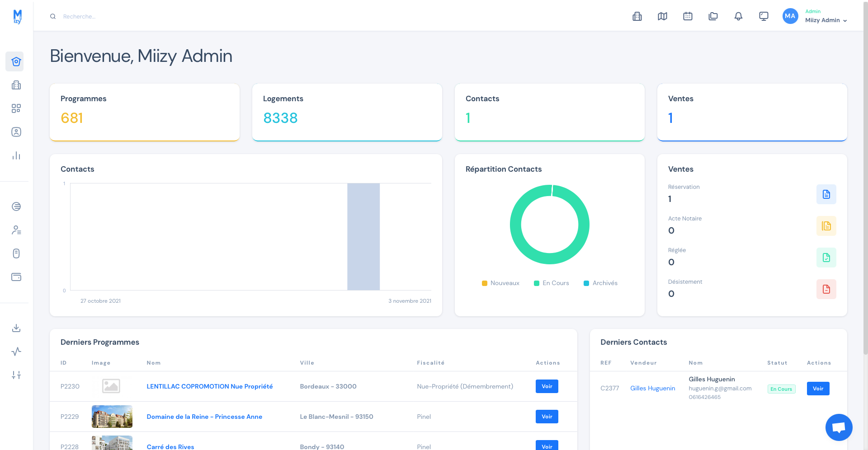Open the Logements 8338 stat card
The height and width of the screenshot is (450, 868).
(347, 112)
